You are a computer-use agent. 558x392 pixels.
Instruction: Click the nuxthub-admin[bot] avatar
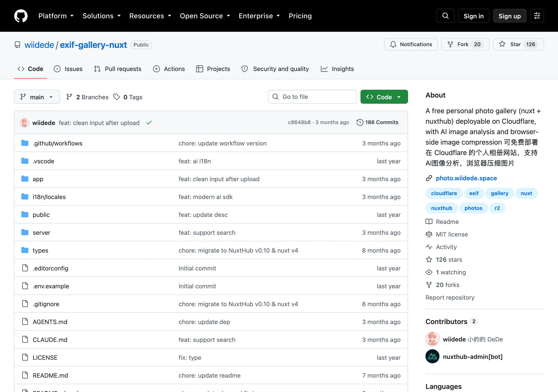[432, 356]
